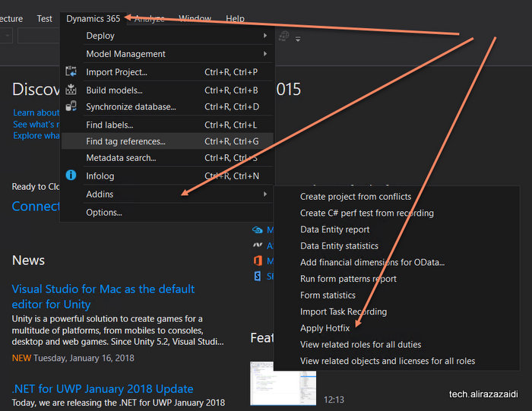Click the blue Infolog info icon
The height and width of the screenshot is (411, 532).
click(71, 175)
